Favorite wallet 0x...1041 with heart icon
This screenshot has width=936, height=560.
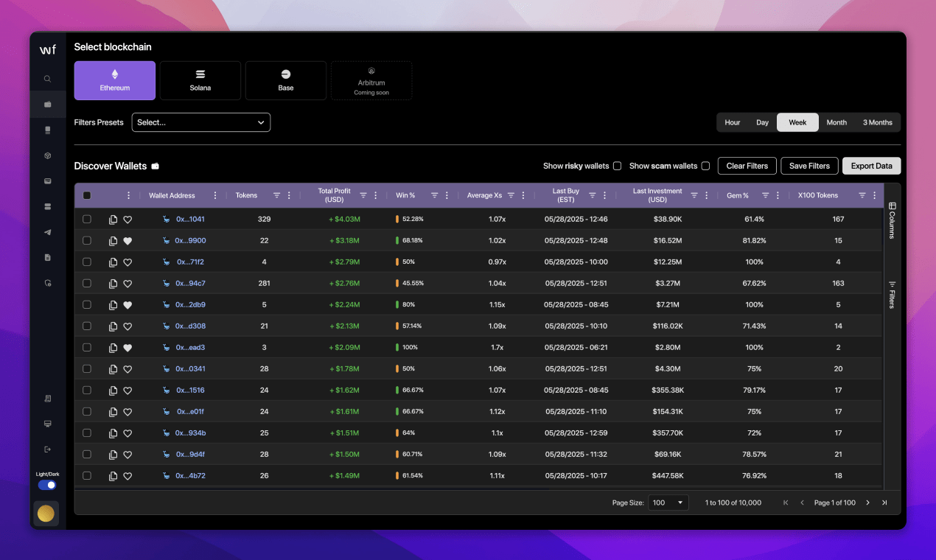pos(128,220)
